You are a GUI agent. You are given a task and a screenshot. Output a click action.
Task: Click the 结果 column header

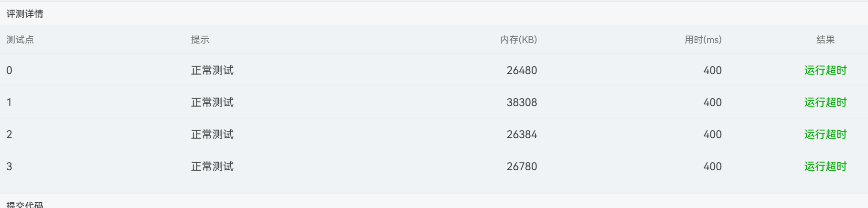[825, 40]
